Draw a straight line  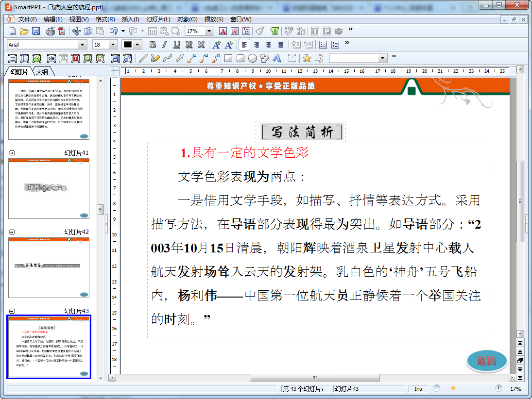click(143, 58)
